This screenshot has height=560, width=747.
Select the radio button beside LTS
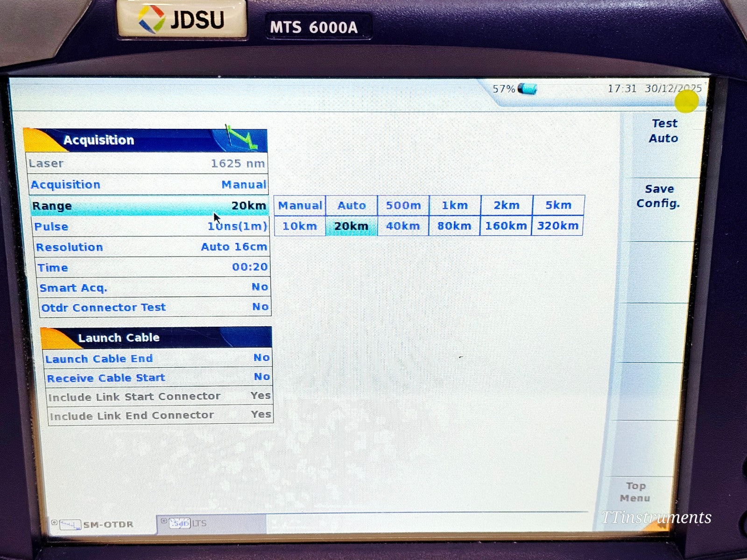tap(164, 521)
